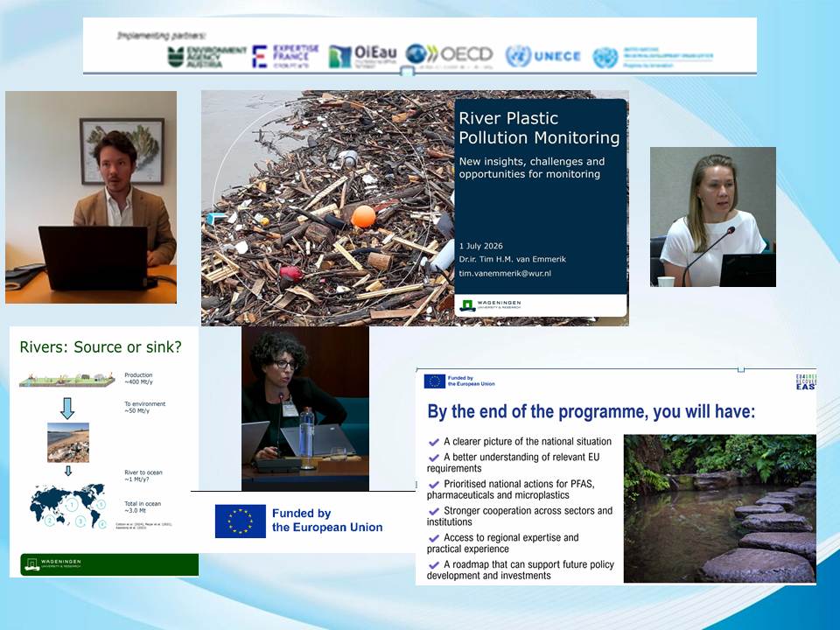Click the OiEau partner logo
This screenshot has height=630, width=840.
click(x=362, y=56)
